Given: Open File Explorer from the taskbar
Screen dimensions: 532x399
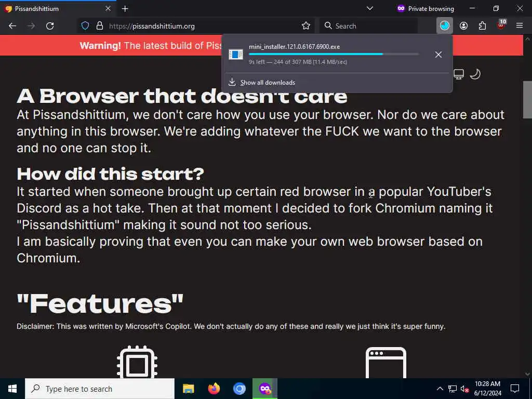Looking at the screenshot, I should click(188, 389).
